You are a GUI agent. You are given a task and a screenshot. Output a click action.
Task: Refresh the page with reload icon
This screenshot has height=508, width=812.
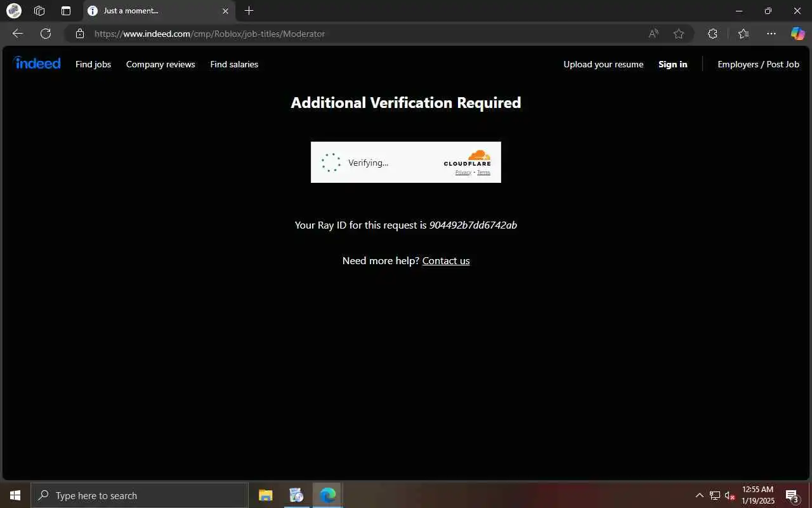(46, 34)
